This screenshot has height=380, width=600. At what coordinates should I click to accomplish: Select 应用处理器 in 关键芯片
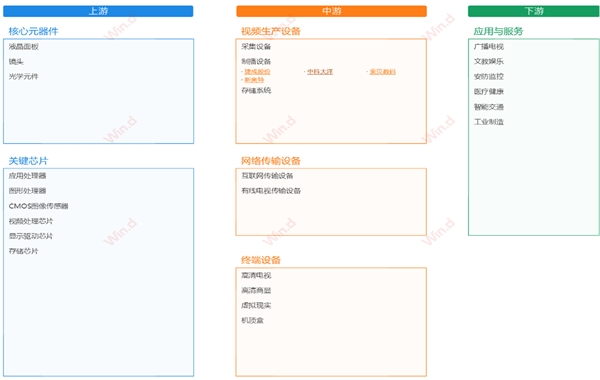coord(28,176)
